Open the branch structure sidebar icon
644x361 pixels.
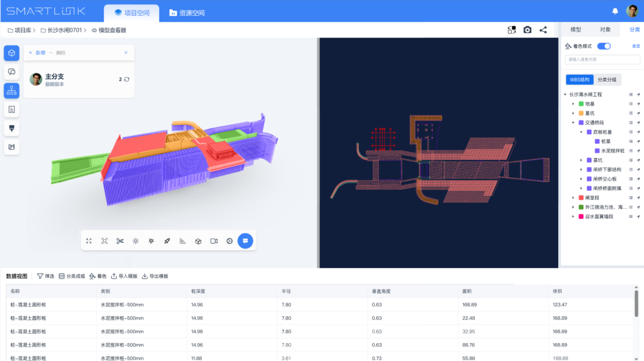(11, 91)
